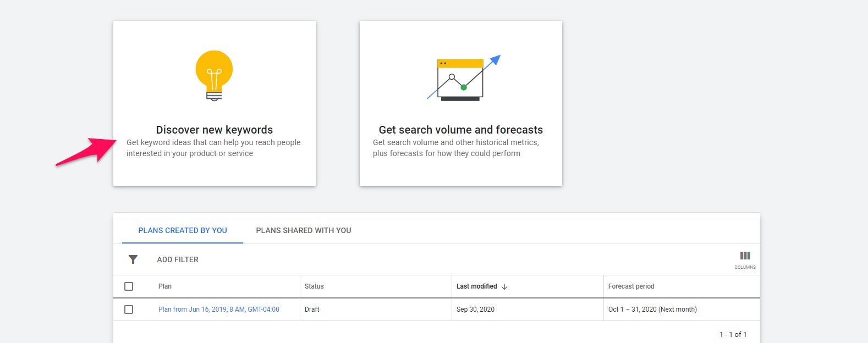Sort by the Last modified column header
868x343 pixels.
point(476,286)
